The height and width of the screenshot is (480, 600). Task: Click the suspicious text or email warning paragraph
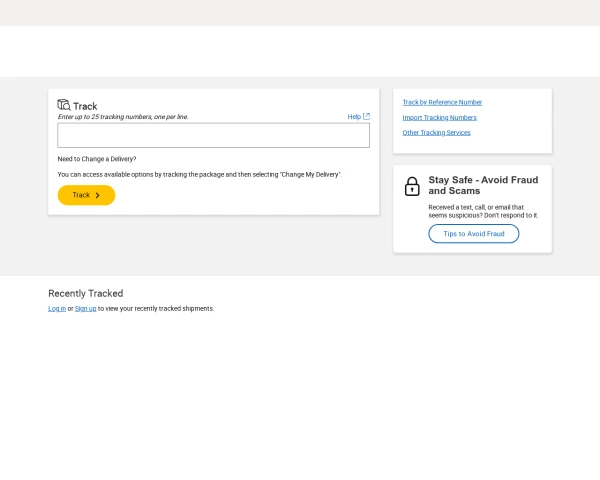click(x=483, y=211)
